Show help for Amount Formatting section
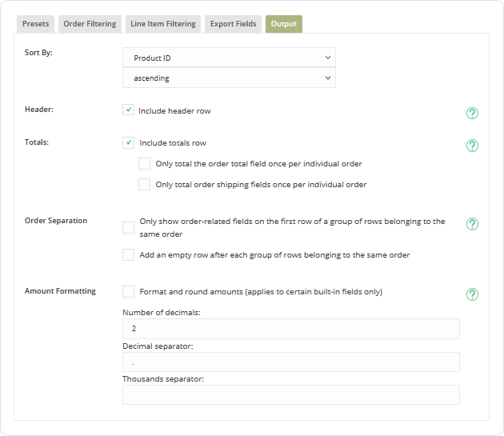The height and width of the screenshot is (436, 504). click(472, 294)
